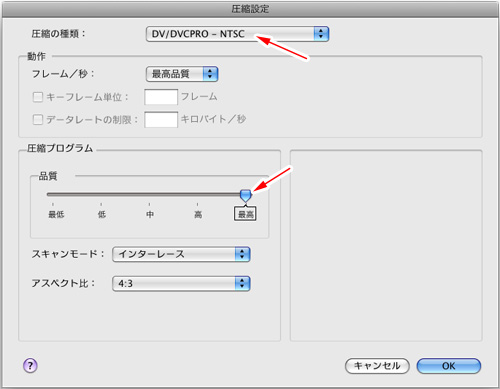
Task: Open the help question mark icon
Action: [30, 366]
